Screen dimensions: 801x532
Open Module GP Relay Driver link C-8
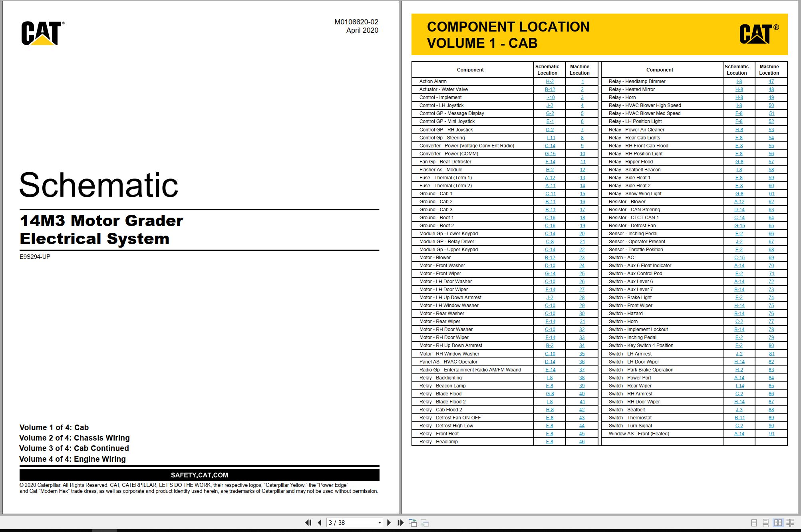tap(550, 242)
